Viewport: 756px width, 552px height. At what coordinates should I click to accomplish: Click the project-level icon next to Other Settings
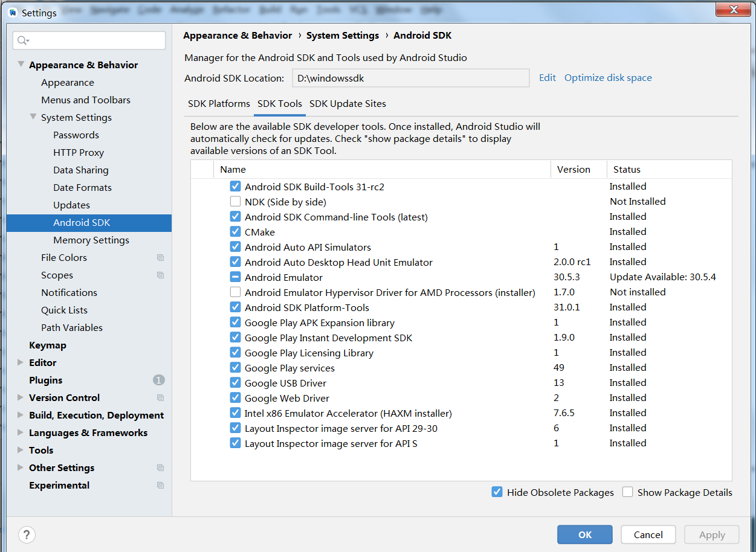click(160, 468)
